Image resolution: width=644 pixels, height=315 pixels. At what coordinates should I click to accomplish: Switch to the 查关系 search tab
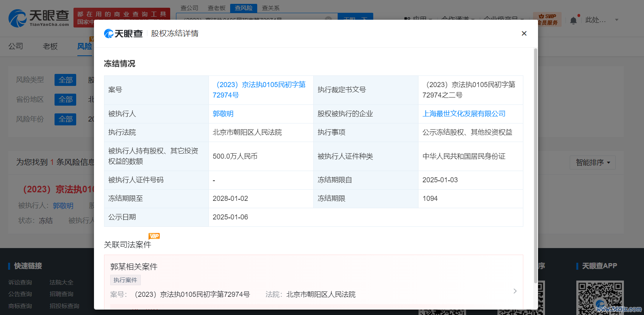[x=271, y=8]
